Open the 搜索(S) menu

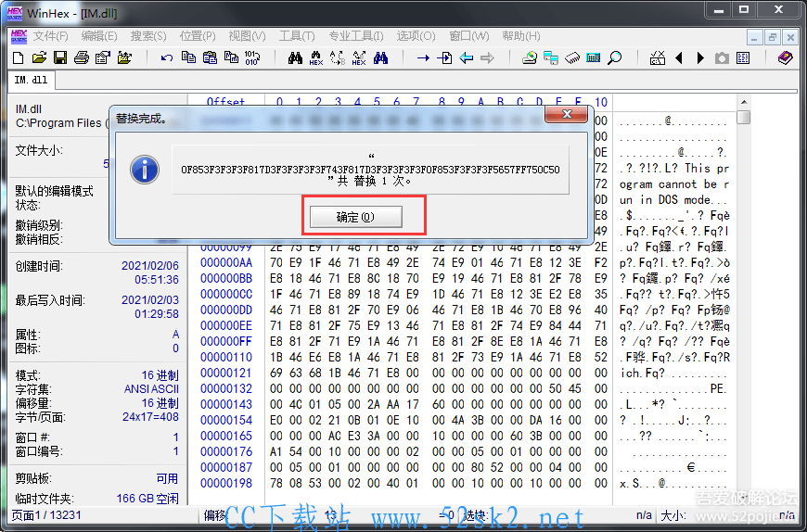point(148,36)
